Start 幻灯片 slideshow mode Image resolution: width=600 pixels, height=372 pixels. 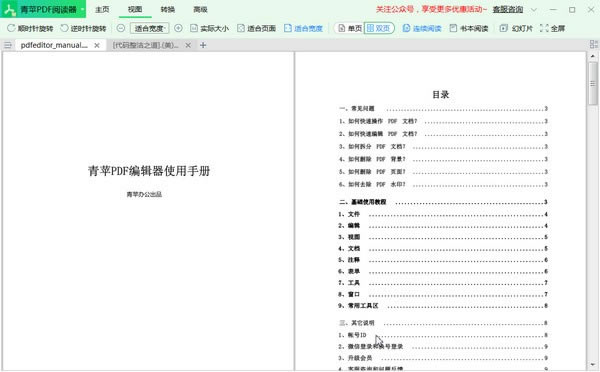pyautogui.click(x=516, y=28)
